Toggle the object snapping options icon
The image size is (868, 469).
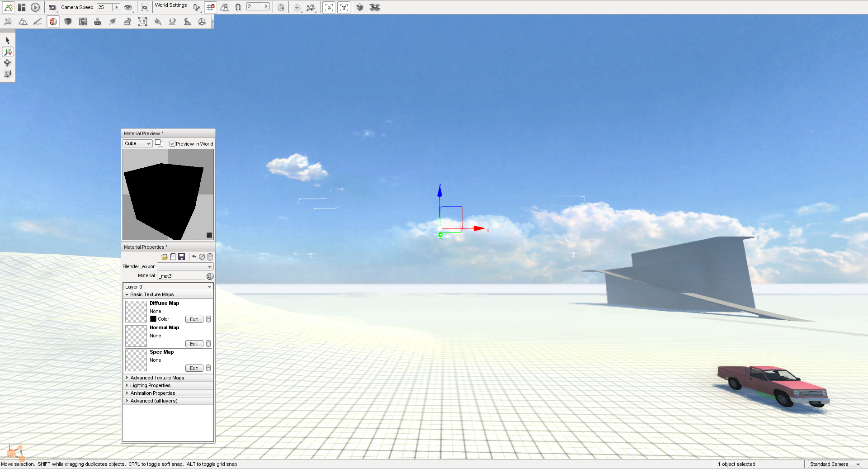(197, 7)
